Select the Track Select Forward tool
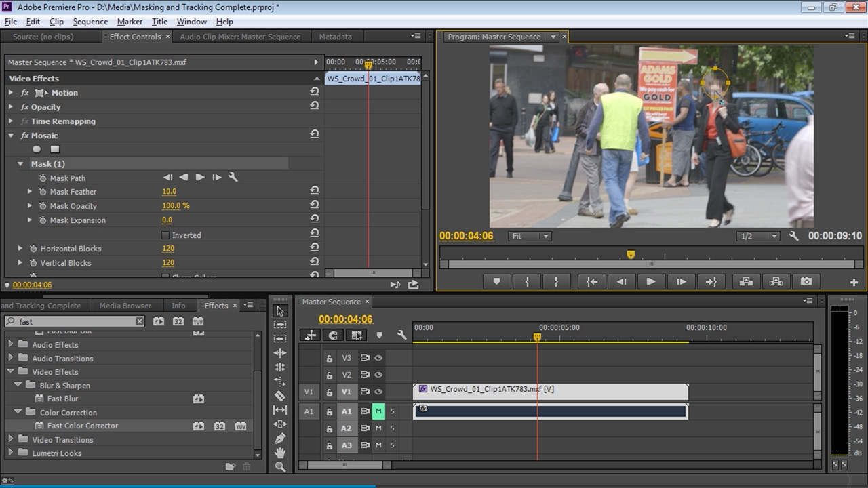868x488 pixels. pyautogui.click(x=280, y=325)
